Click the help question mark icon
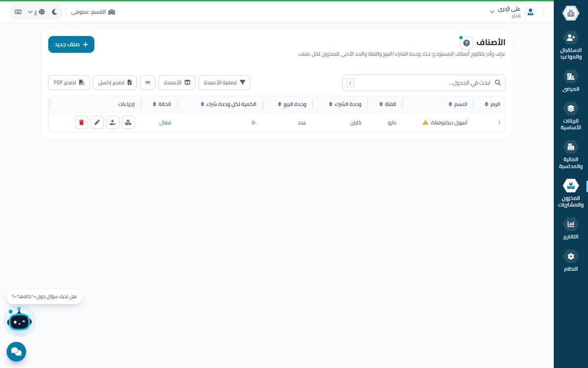This screenshot has height=368, width=588. click(x=466, y=43)
